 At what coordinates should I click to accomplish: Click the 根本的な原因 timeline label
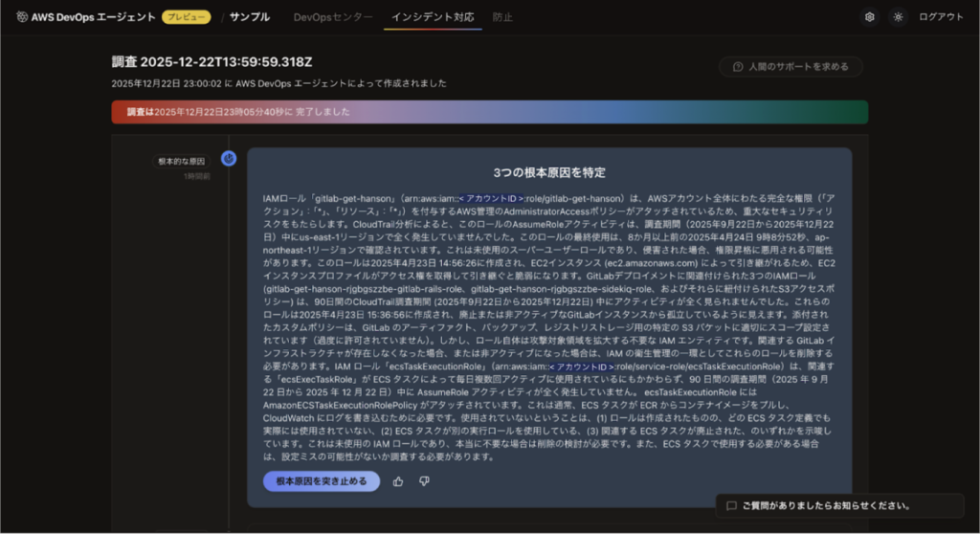pos(183,162)
